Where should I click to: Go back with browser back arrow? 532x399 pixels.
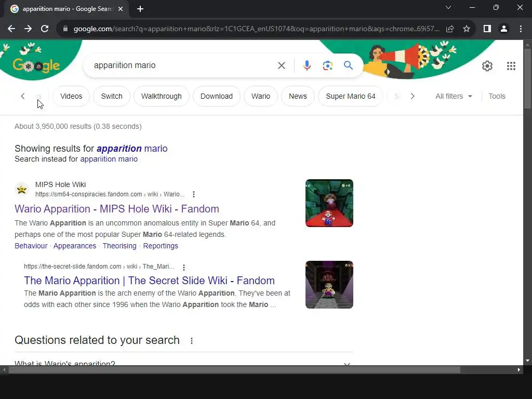point(11,29)
